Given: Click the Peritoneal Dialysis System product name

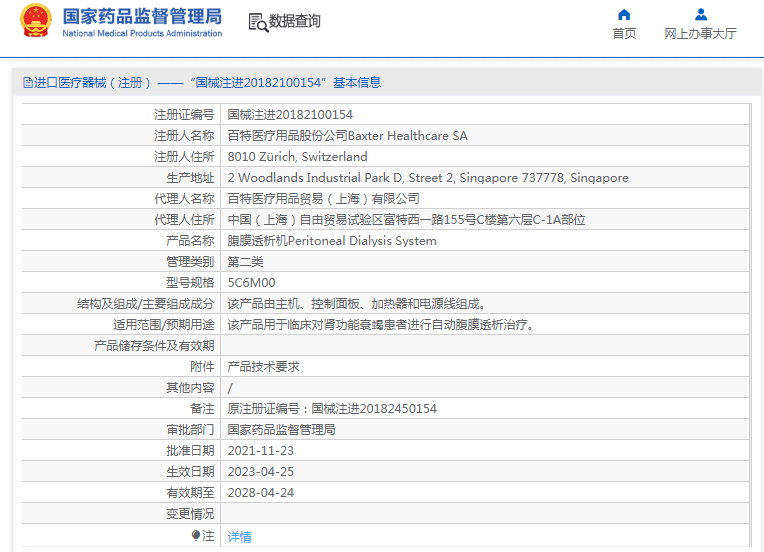Looking at the screenshot, I should (x=332, y=241).
